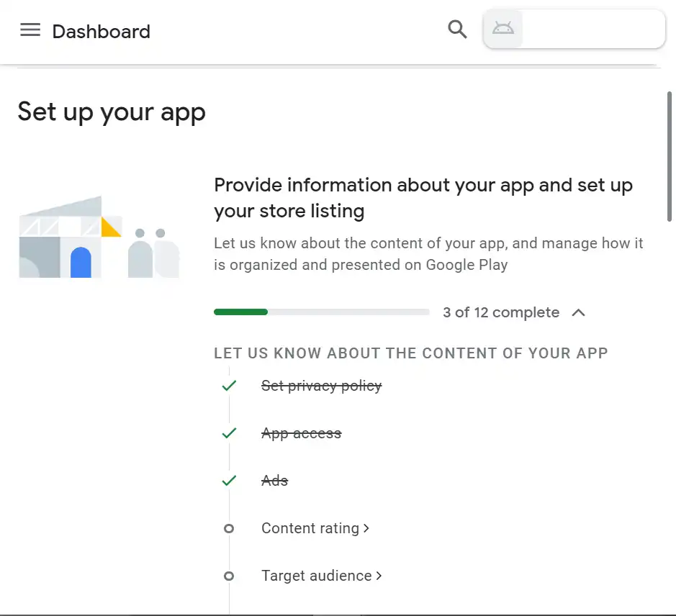Open the Target audience task
The width and height of the screenshot is (676, 616).
click(x=317, y=576)
